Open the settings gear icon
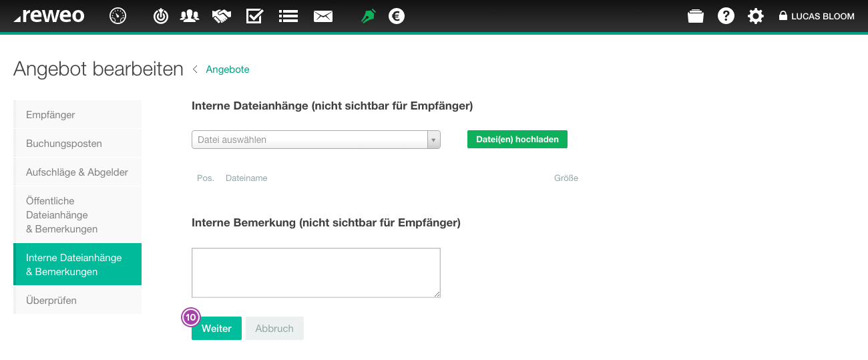Viewport: 868px width, 360px height. pos(756,16)
